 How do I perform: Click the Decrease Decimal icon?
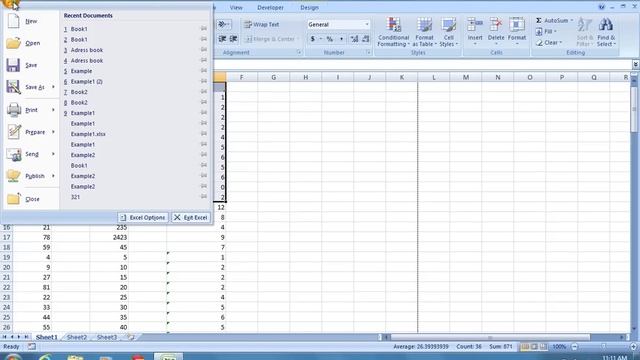click(365, 39)
